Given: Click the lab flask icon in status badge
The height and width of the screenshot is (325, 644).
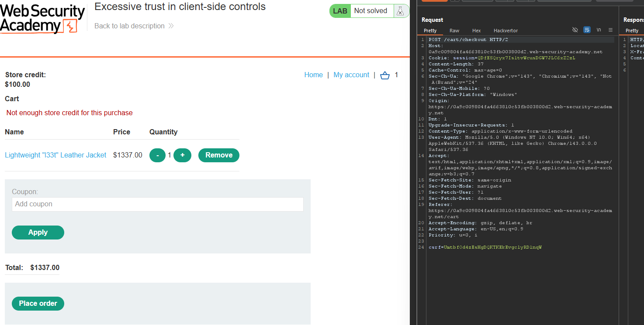Looking at the screenshot, I should point(400,11).
